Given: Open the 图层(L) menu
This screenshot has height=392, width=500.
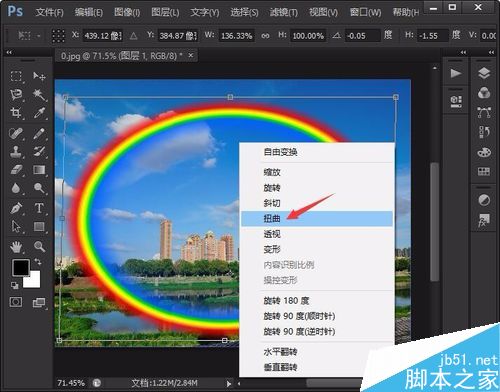Looking at the screenshot, I should [x=165, y=13].
